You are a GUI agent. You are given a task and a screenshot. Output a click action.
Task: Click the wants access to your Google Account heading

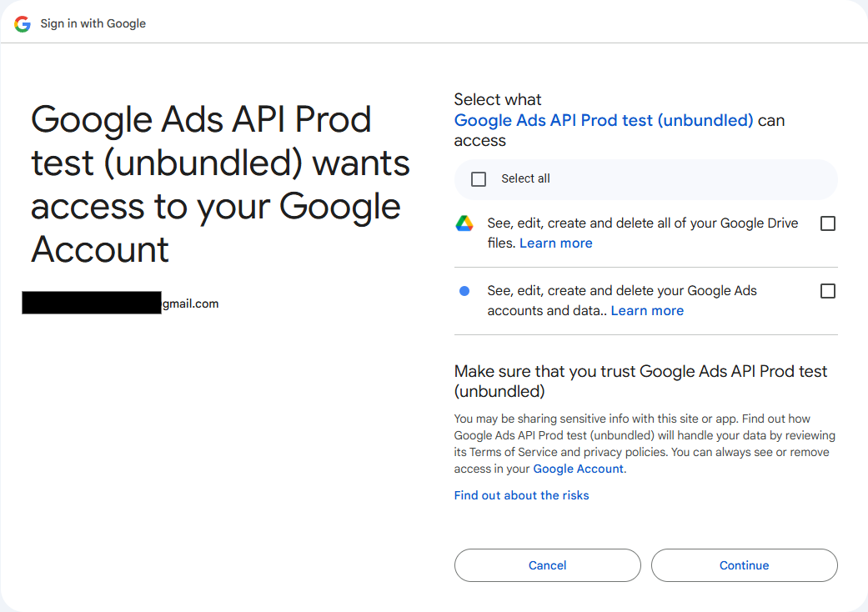[x=220, y=184]
